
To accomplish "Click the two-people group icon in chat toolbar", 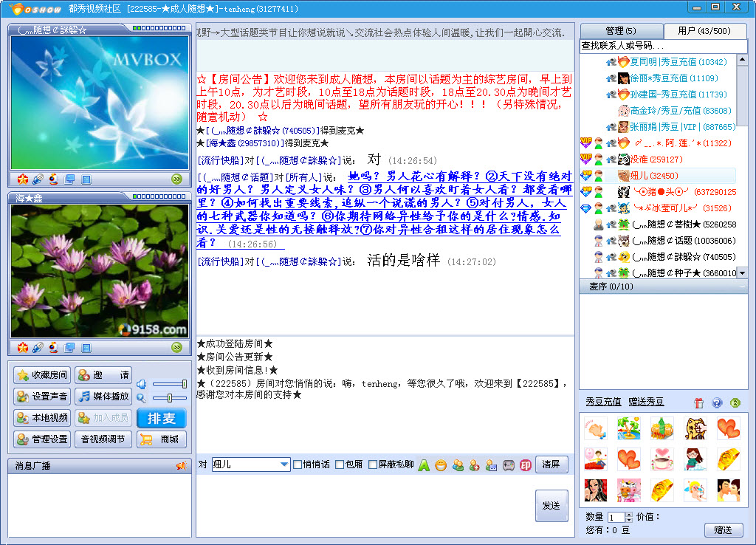I will tap(458, 465).
